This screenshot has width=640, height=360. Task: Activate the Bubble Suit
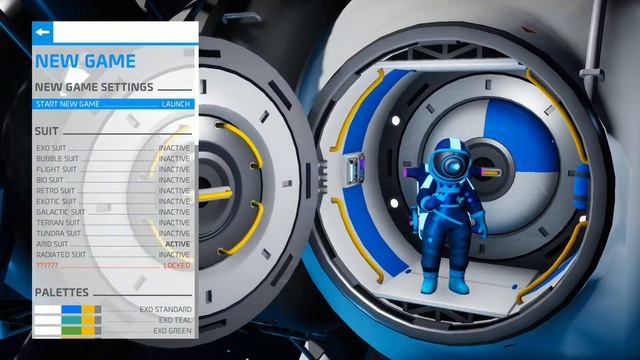coord(113,159)
